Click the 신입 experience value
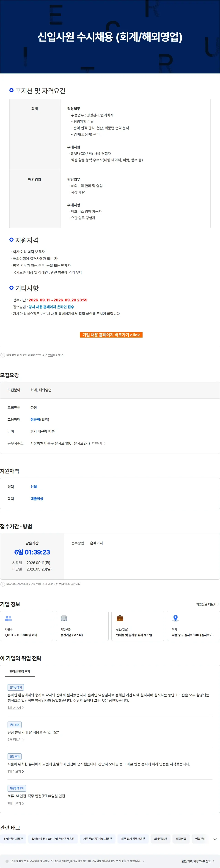Screen dimensions: 220x868 [34, 487]
